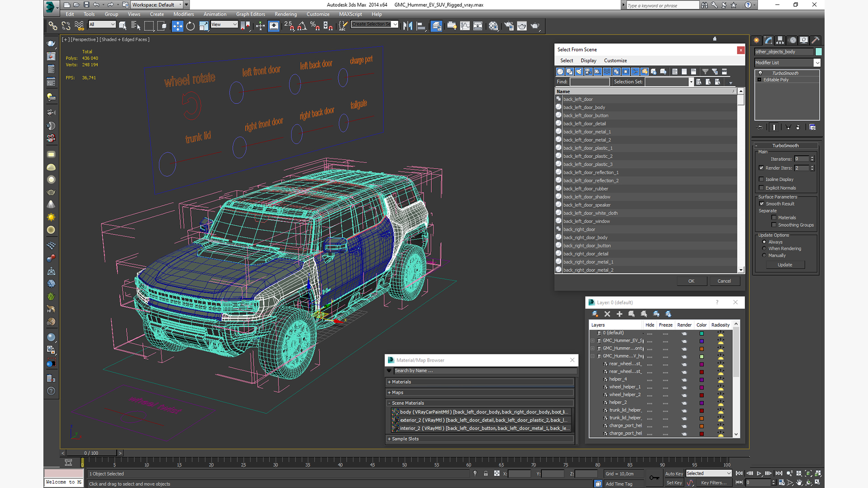Open Select by Name tool

pyautogui.click(x=136, y=26)
